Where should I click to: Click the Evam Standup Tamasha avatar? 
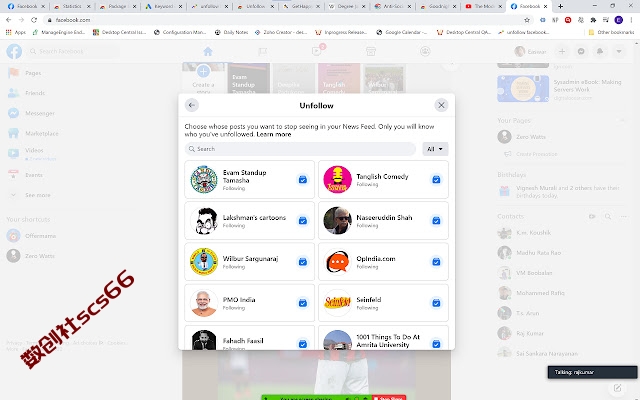204,180
